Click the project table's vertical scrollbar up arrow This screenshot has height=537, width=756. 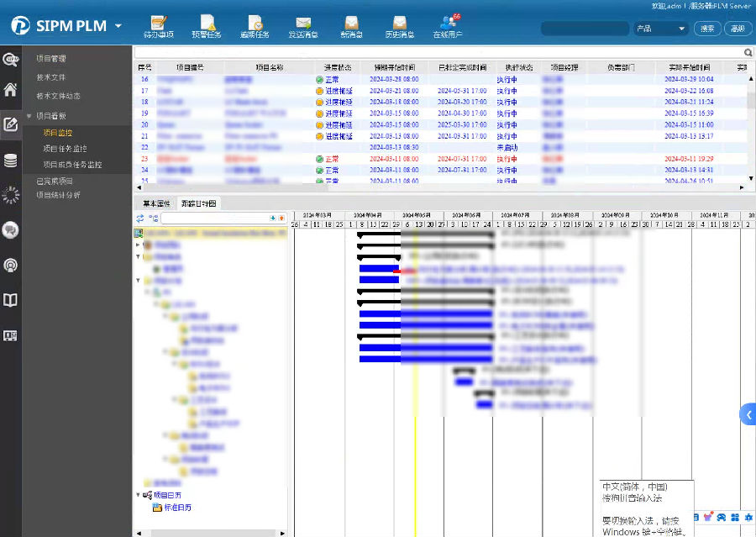click(x=751, y=78)
